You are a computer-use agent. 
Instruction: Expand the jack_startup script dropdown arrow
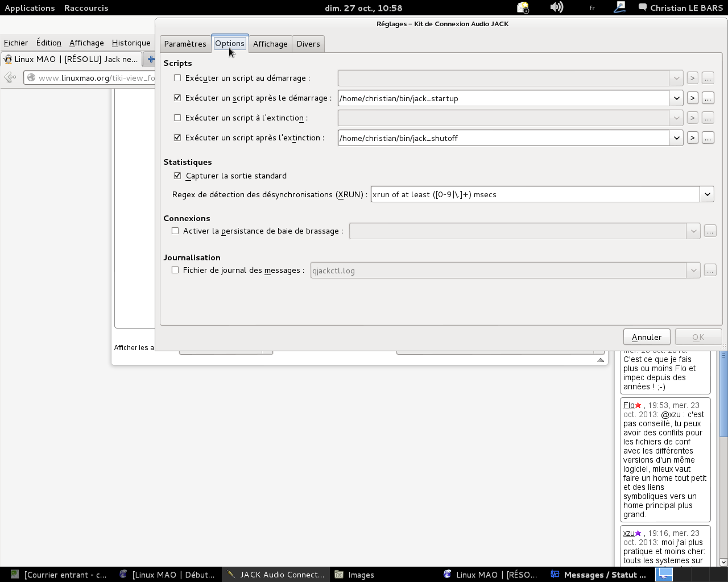click(676, 98)
